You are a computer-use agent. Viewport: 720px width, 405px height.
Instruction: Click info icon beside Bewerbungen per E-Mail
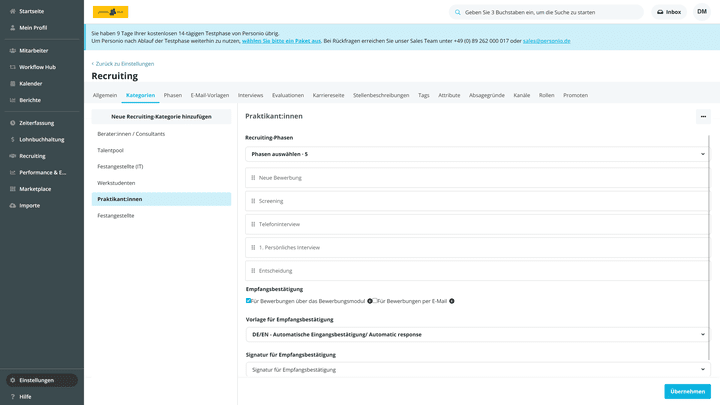click(x=452, y=301)
